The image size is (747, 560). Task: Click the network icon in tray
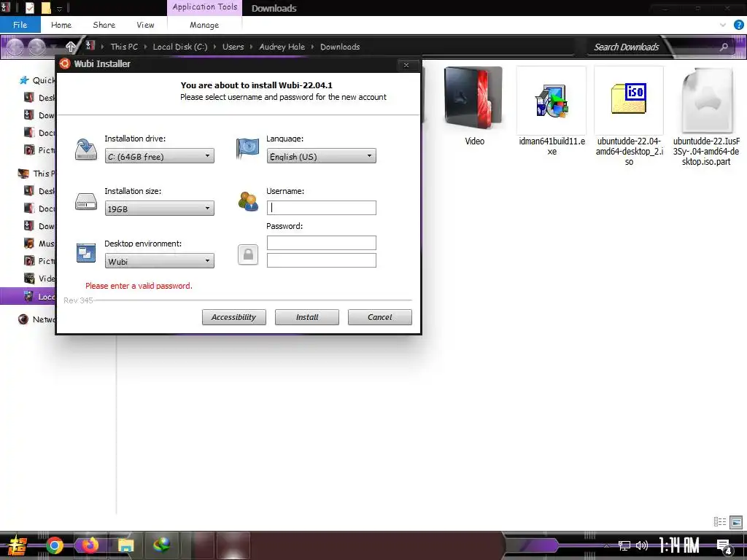[x=624, y=545]
